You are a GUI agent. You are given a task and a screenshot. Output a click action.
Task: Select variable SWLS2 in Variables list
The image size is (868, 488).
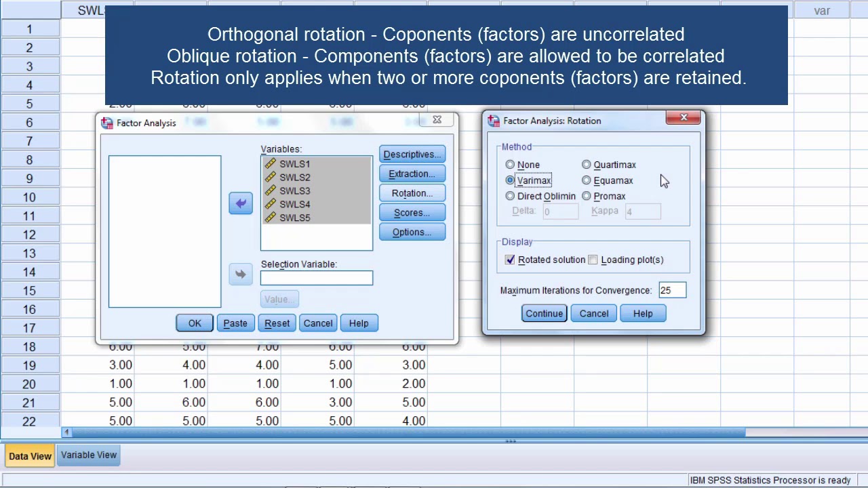[x=317, y=178]
